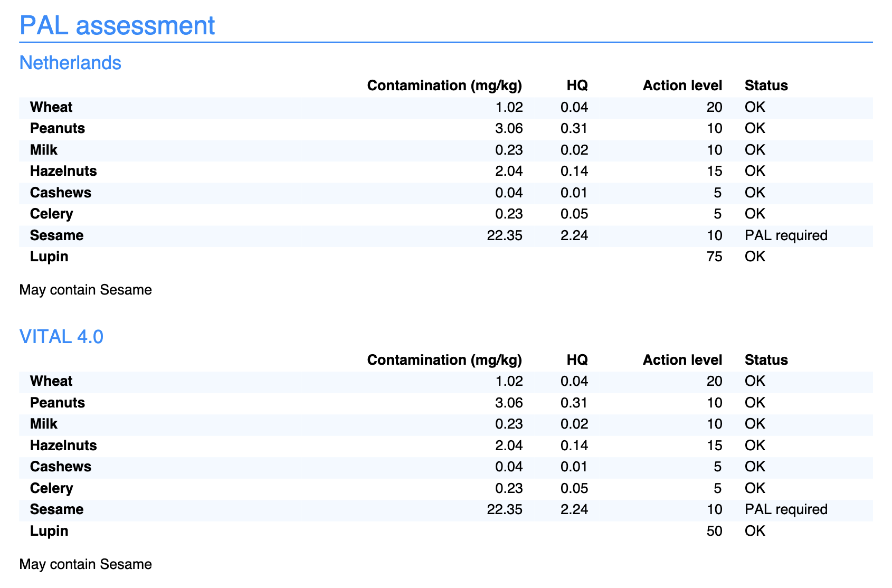
Task: Click the PAL assessment page title
Action: point(116,25)
